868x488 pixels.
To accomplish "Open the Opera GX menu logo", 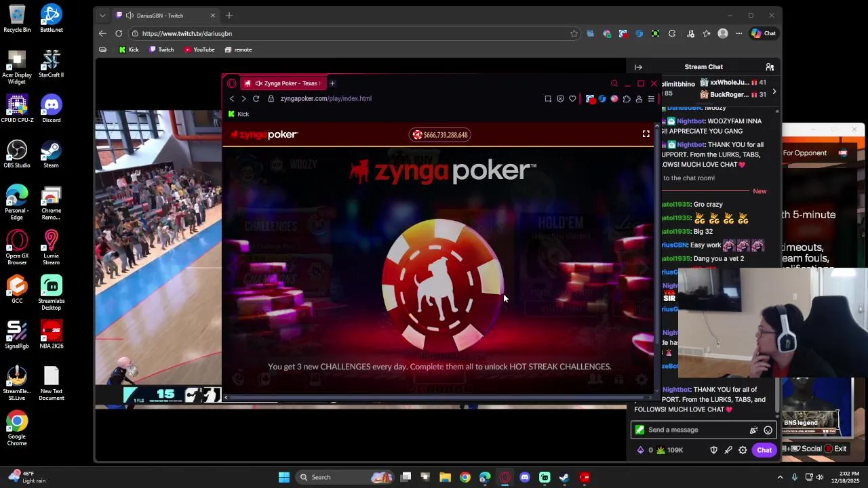I will click(231, 83).
